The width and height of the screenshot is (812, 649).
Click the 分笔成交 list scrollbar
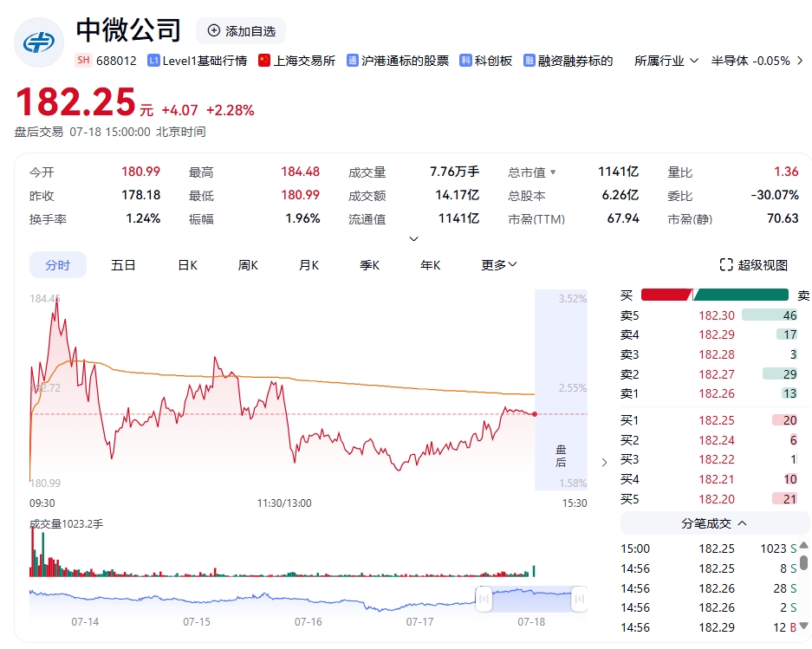pos(803,561)
